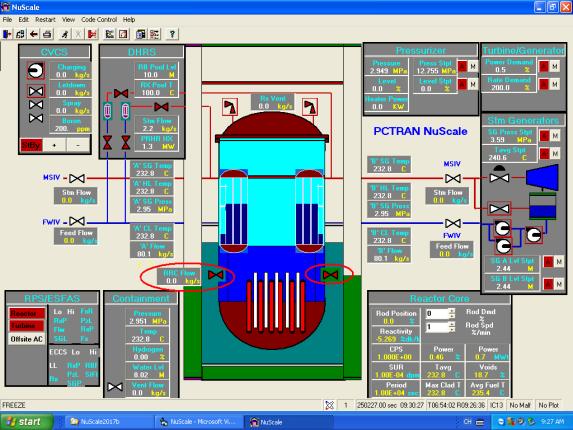The height and width of the screenshot is (430, 573).
Task: Open the Code Control menu
Action: pos(99,19)
